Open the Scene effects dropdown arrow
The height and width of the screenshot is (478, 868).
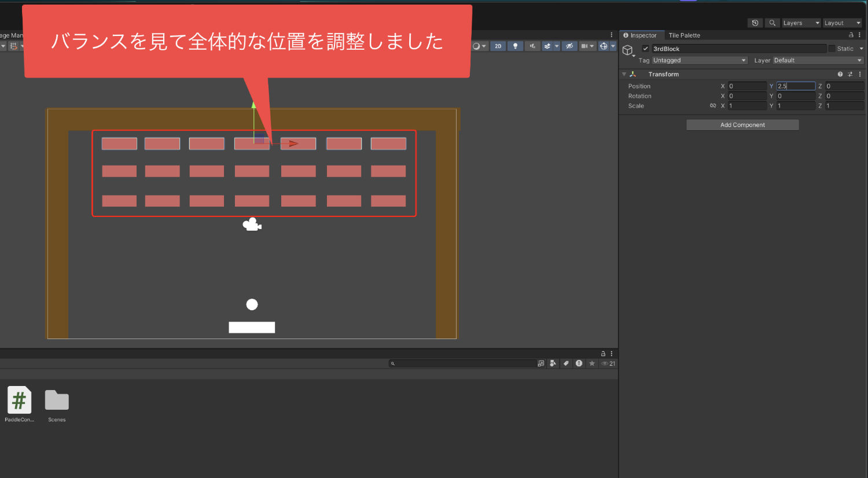pos(557,46)
